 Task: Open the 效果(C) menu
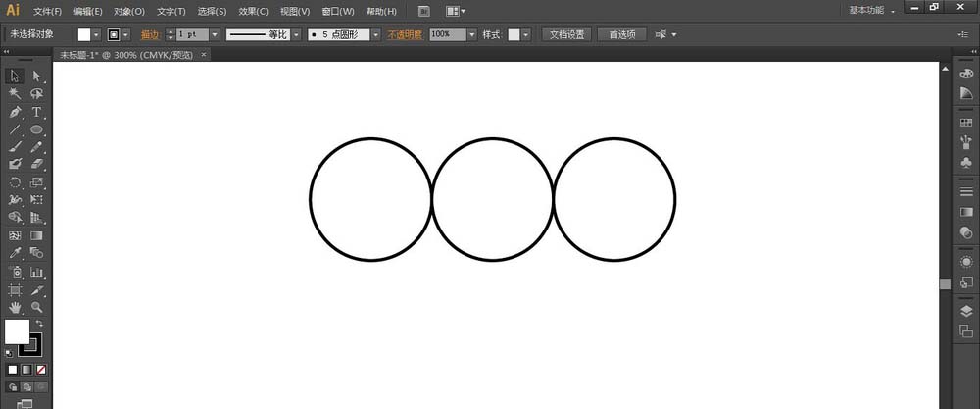254,12
